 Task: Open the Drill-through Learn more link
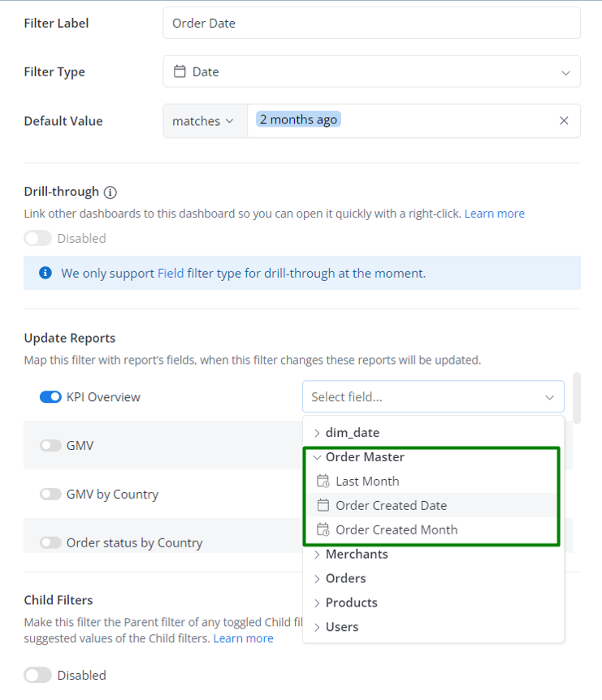coord(495,214)
